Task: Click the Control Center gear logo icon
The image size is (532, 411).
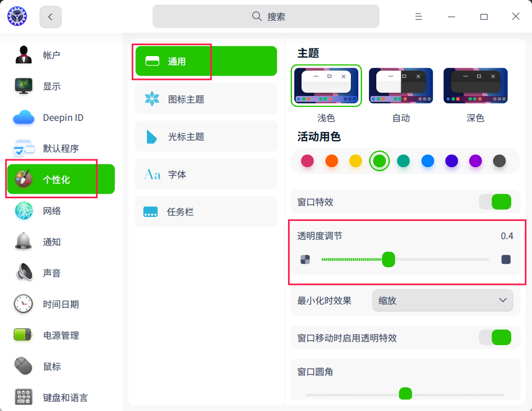Action: coord(17,16)
